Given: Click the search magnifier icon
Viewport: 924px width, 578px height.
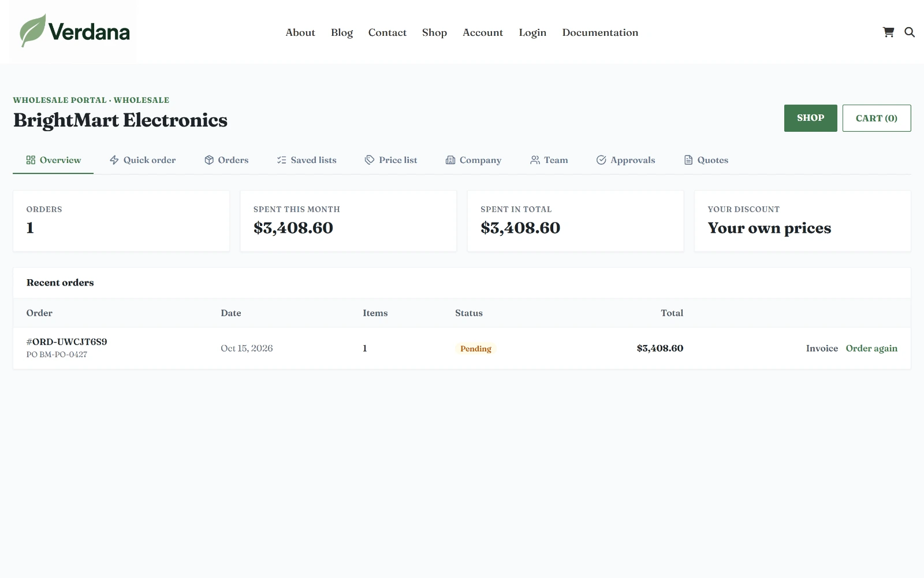Looking at the screenshot, I should coord(910,32).
